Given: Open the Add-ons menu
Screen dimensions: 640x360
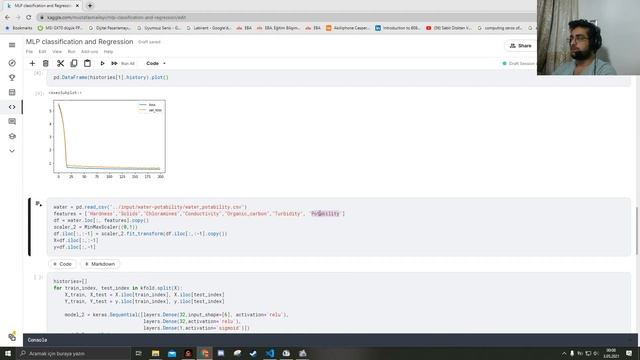Looking at the screenshot, I should [x=89, y=52].
